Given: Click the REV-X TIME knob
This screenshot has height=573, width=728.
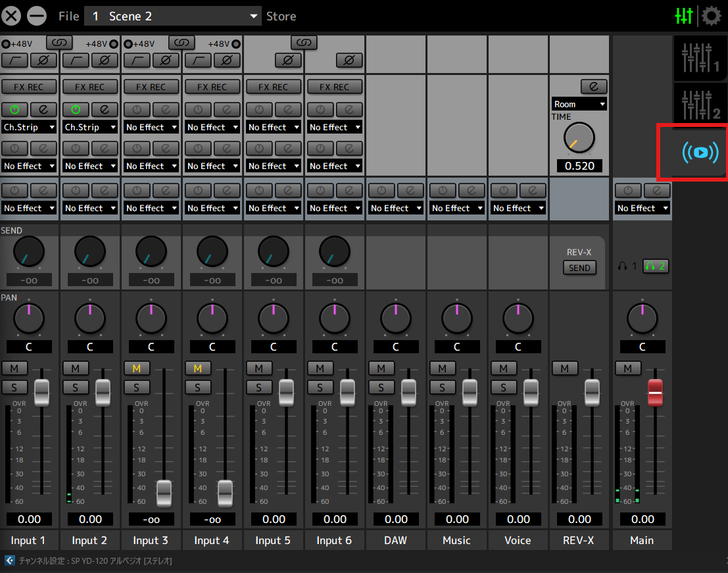Looking at the screenshot, I should click(x=579, y=138).
